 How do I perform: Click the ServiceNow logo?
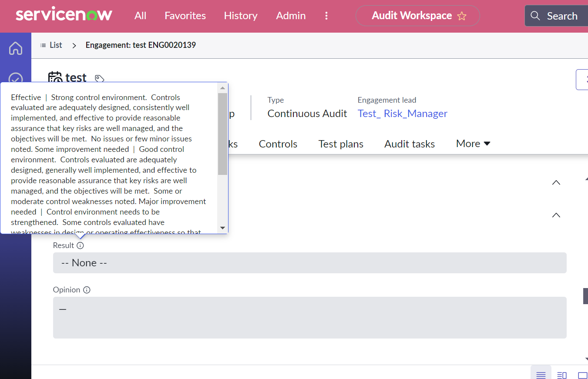(64, 15)
